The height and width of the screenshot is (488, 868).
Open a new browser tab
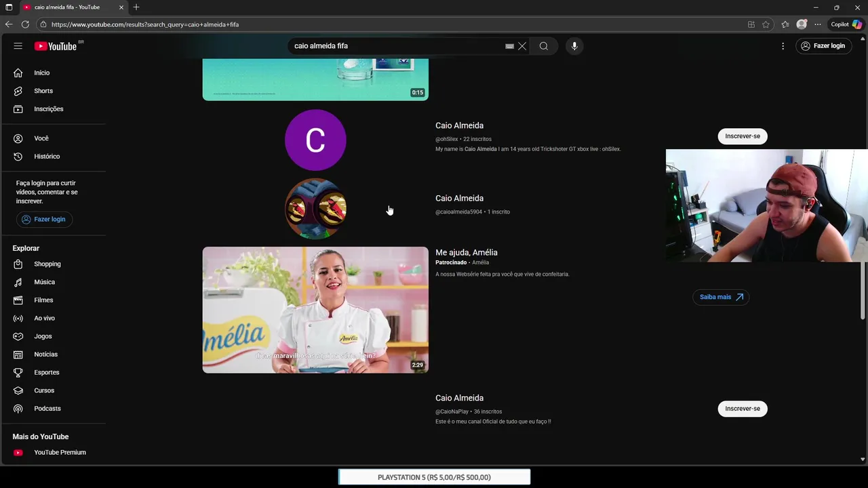click(x=136, y=7)
